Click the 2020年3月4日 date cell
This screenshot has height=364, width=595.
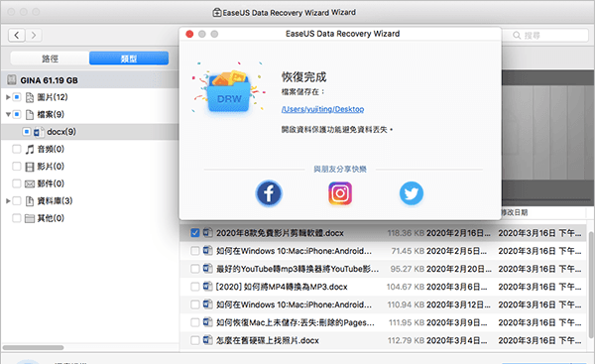[457, 341]
